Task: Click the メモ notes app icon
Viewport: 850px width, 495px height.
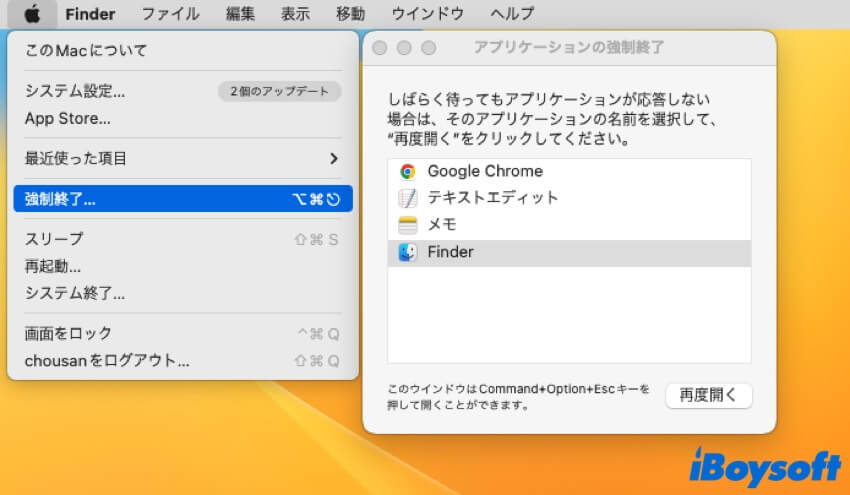Action: point(408,225)
